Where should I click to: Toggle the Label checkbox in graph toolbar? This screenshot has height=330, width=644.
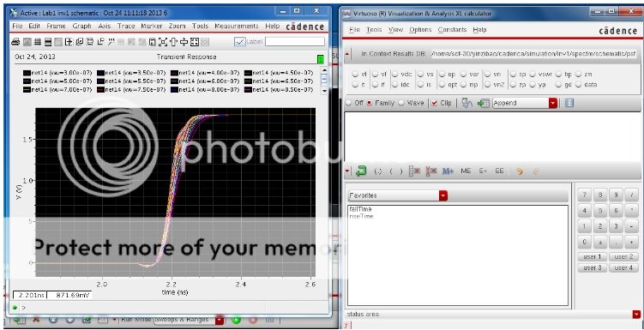(x=240, y=41)
